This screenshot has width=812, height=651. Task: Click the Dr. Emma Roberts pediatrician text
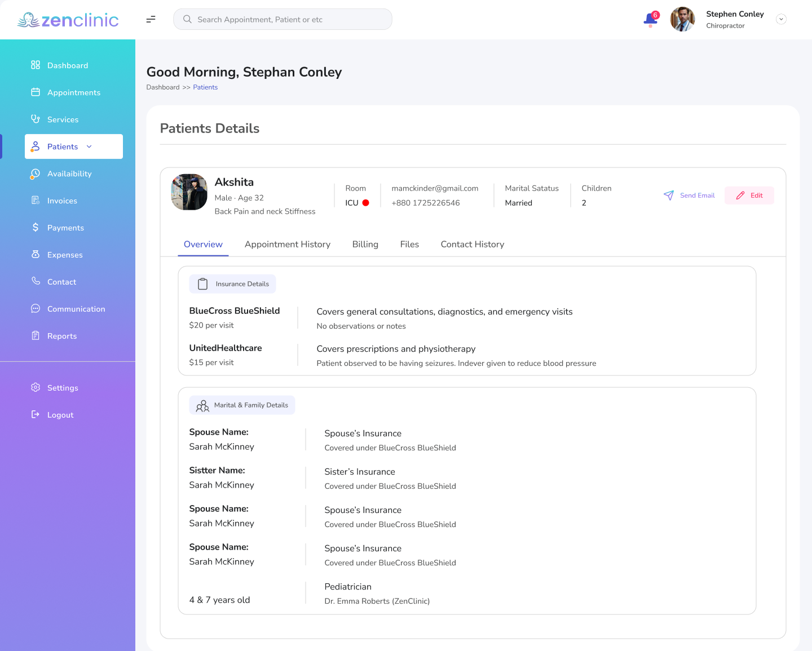[377, 601]
